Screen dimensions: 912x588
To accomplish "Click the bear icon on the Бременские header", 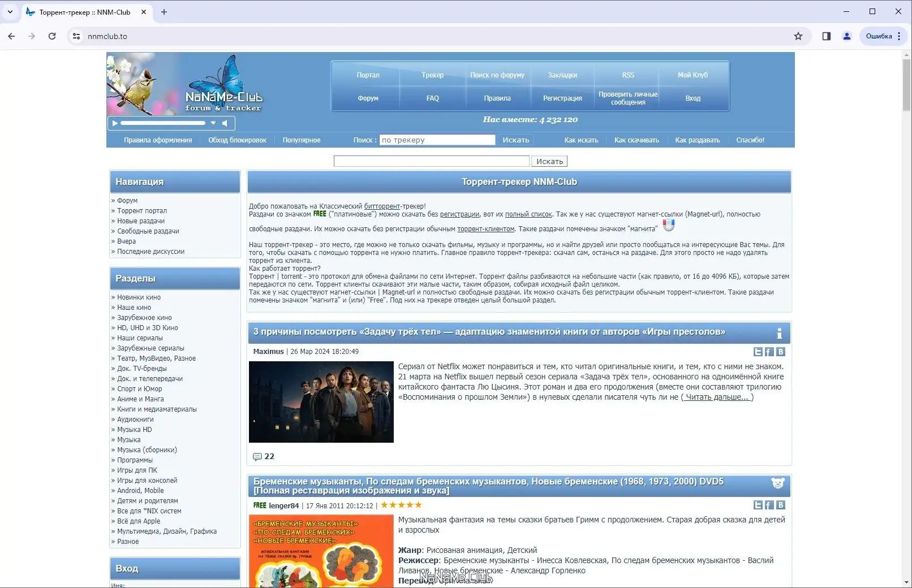I will [x=778, y=483].
